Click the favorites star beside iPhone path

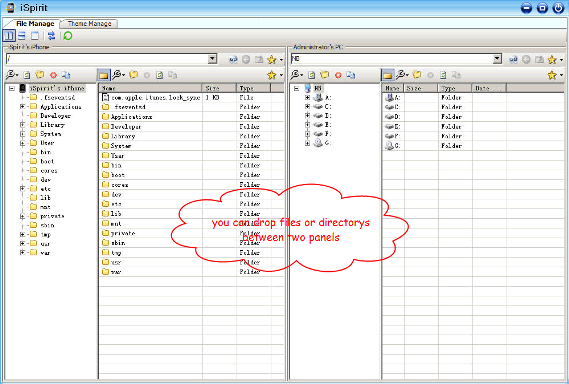click(271, 60)
